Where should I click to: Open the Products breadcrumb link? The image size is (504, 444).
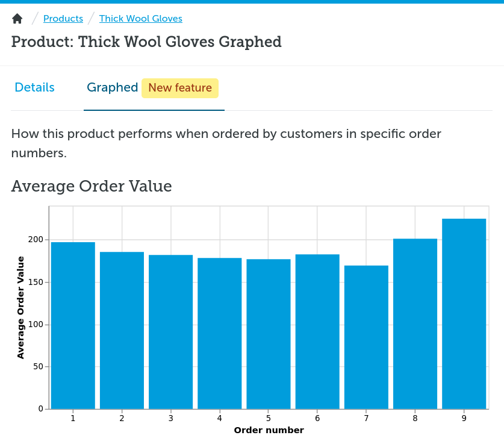(63, 19)
